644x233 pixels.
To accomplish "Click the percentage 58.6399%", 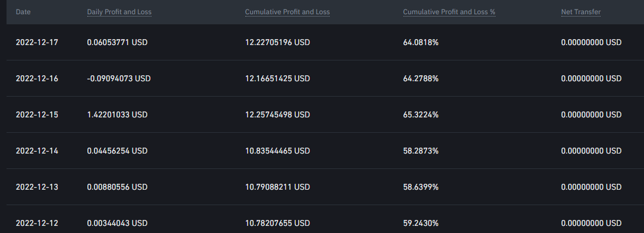I will (x=421, y=187).
